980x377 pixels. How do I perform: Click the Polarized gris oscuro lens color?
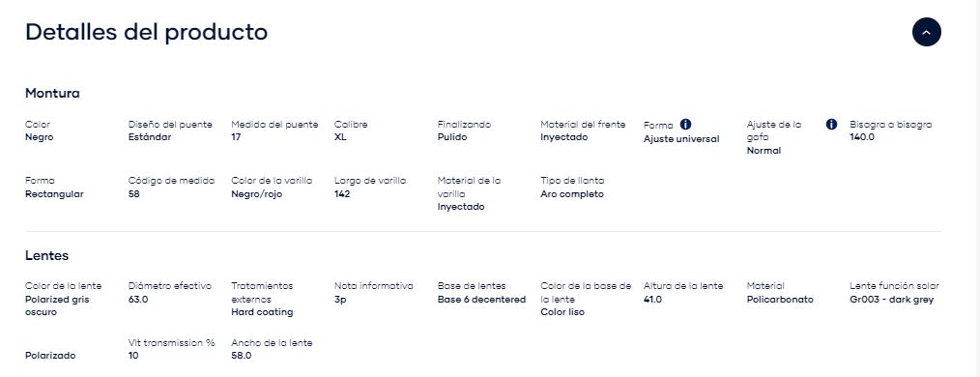tap(57, 305)
